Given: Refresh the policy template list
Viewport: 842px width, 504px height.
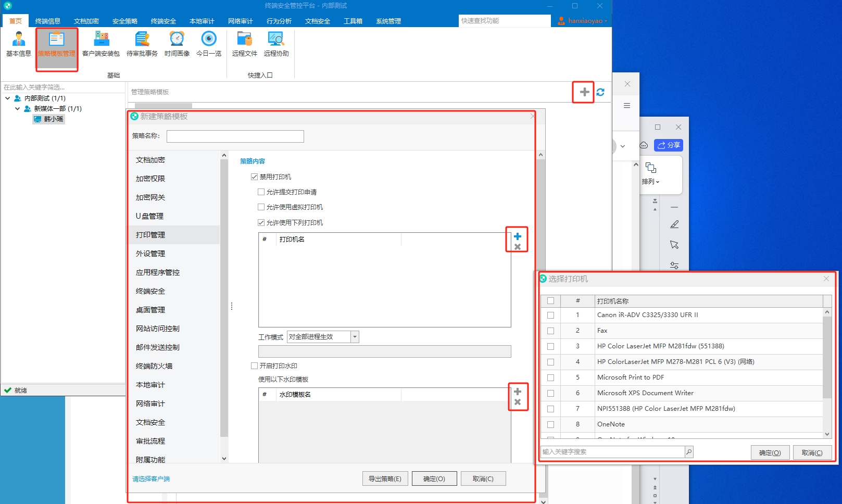Looking at the screenshot, I should point(600,92).
